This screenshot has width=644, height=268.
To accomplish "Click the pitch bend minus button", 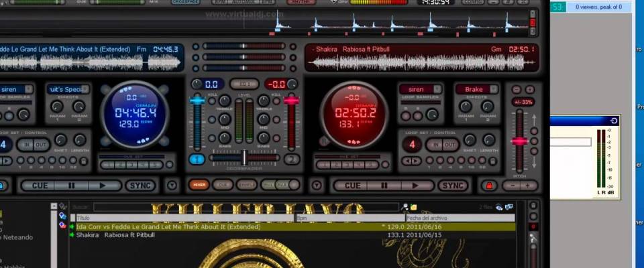I will pyautogui.click(x=512, y=186).
